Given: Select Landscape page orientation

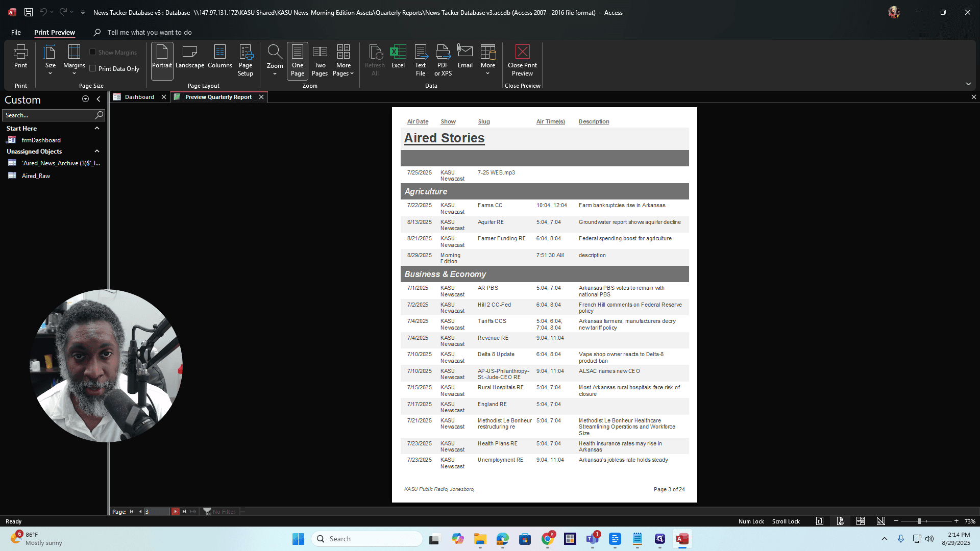Looking at the screenshot, I should click(x=190, y=57).
